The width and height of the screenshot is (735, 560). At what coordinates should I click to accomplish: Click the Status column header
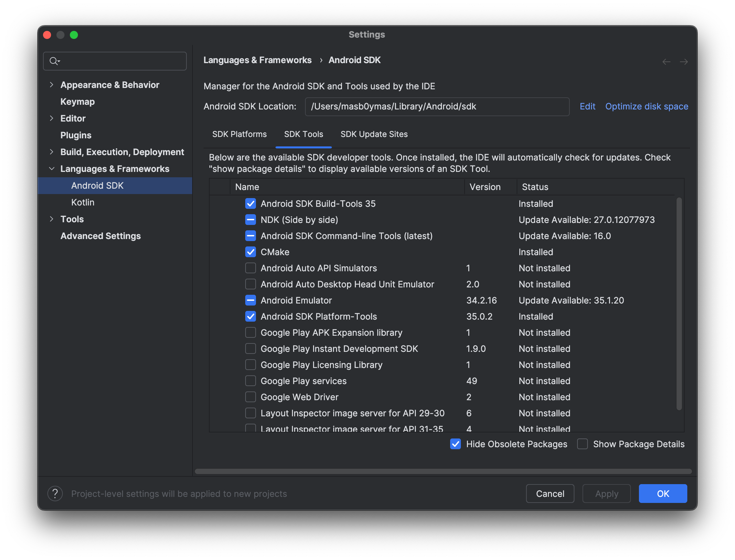tap(595, 187)
